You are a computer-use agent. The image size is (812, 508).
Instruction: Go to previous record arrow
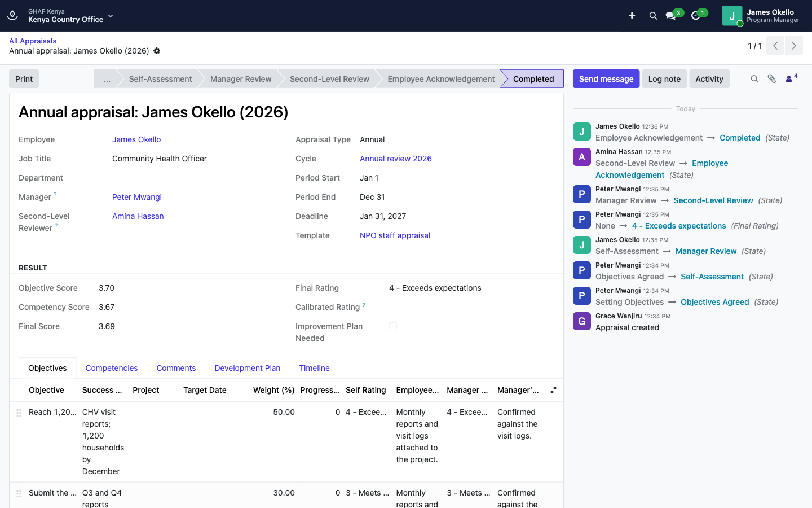click(775, 46)
